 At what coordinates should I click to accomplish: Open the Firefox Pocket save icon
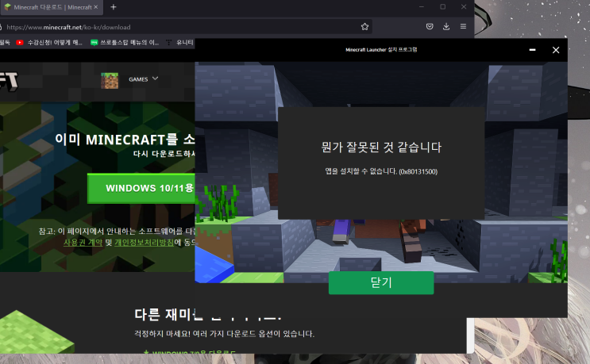tap(430, 27)
